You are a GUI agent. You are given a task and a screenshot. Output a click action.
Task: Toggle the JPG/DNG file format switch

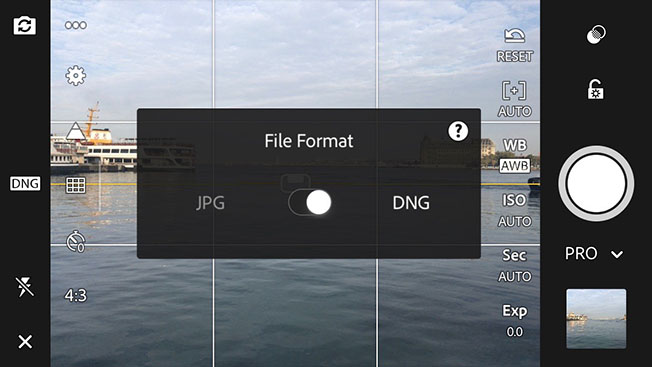click(310, 203)
